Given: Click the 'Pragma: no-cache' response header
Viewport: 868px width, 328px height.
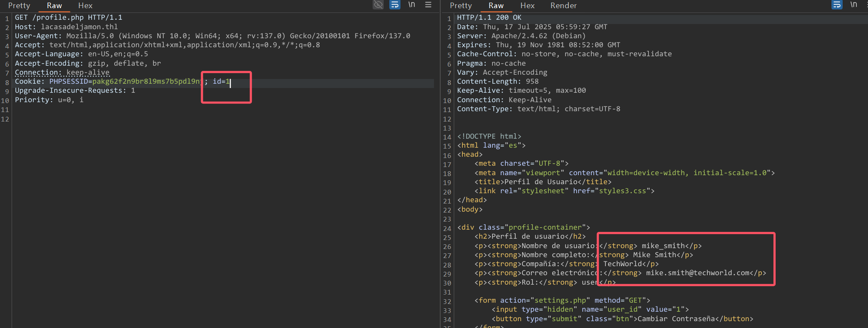Looking at the screenshot, I should tap(492, 64).
